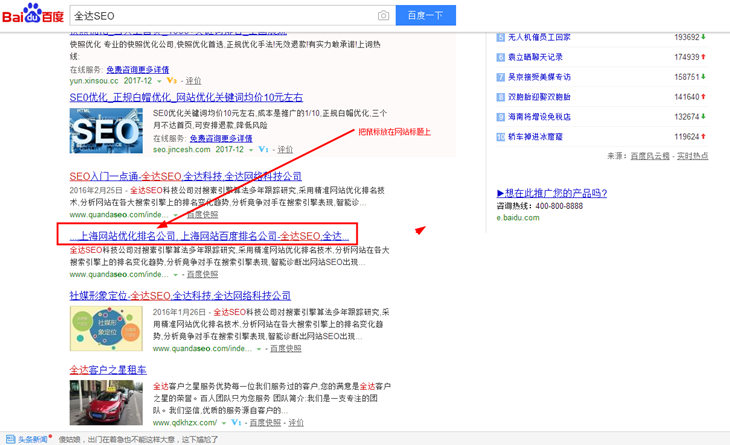Open 免费咨询更多详情 link above seo.jincesh.com
The width and height of the screenshot is (730, 445).
point(221,138)
